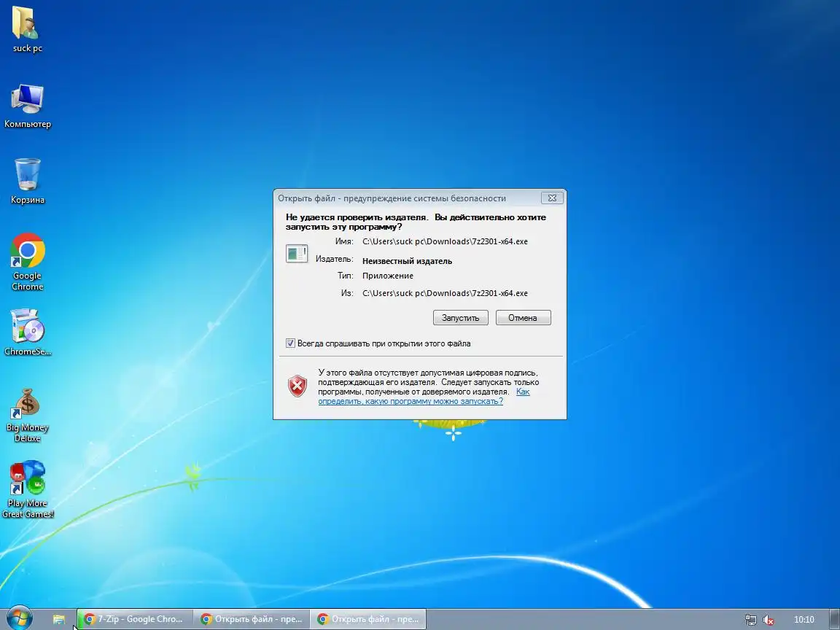
Task: Click the Неизвестный издатель text
Action: pyautogui.click(x=407, y=261)
